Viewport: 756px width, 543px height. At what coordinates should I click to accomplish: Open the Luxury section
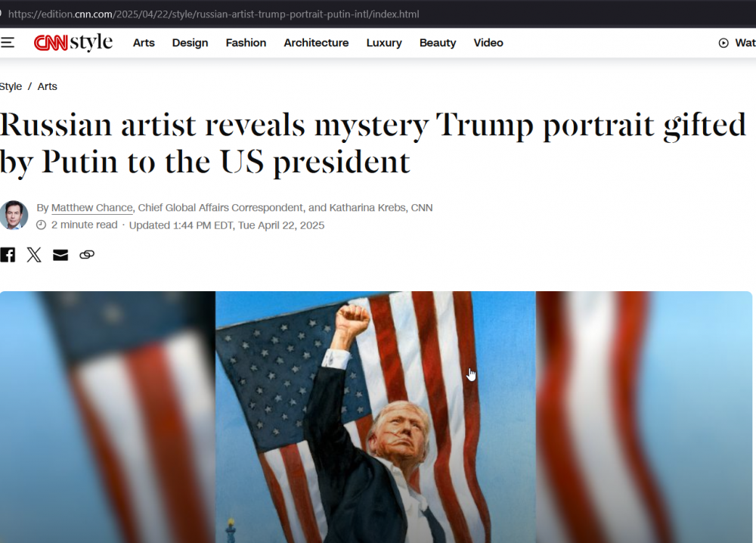pos(384,43)
